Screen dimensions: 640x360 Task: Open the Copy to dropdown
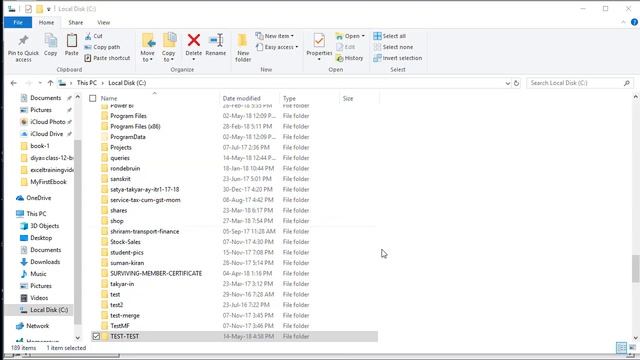[x=168, y=56]
